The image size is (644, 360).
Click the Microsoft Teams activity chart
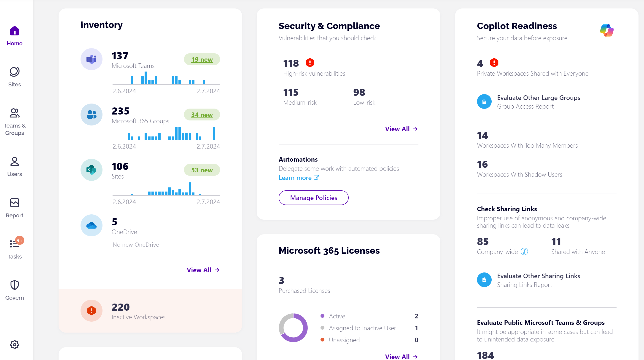click(x=166, y=78)
